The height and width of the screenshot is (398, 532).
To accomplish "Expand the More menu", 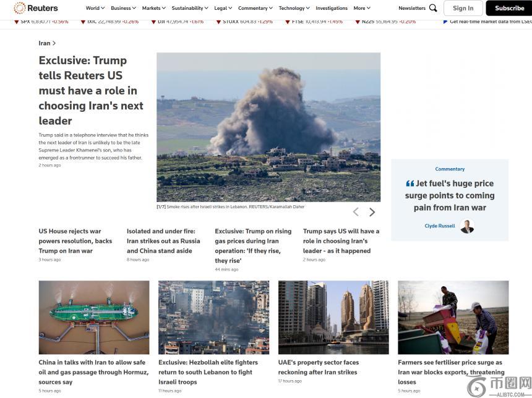I will coord(362,8).
